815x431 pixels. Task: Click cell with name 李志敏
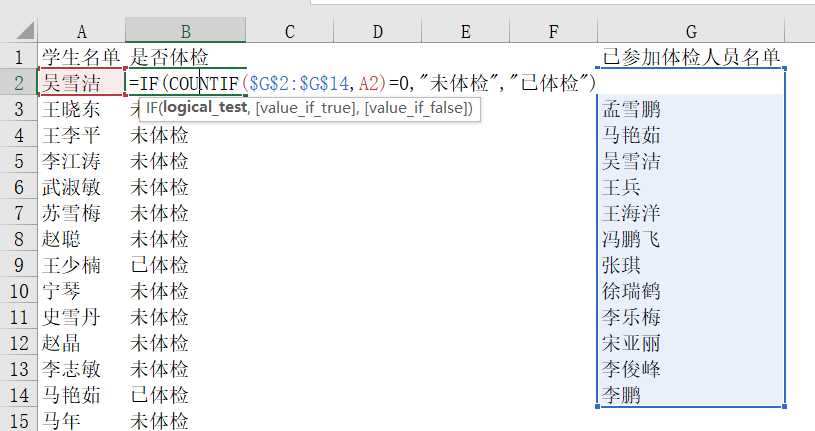pyautogui.click(x=81, y=369)
